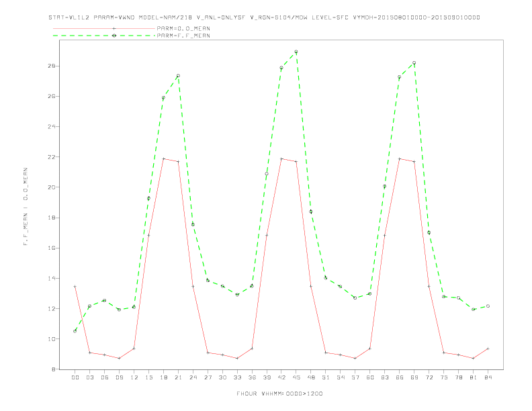Click the 72 hour label on the x-axis

click(x=429, y=377)
